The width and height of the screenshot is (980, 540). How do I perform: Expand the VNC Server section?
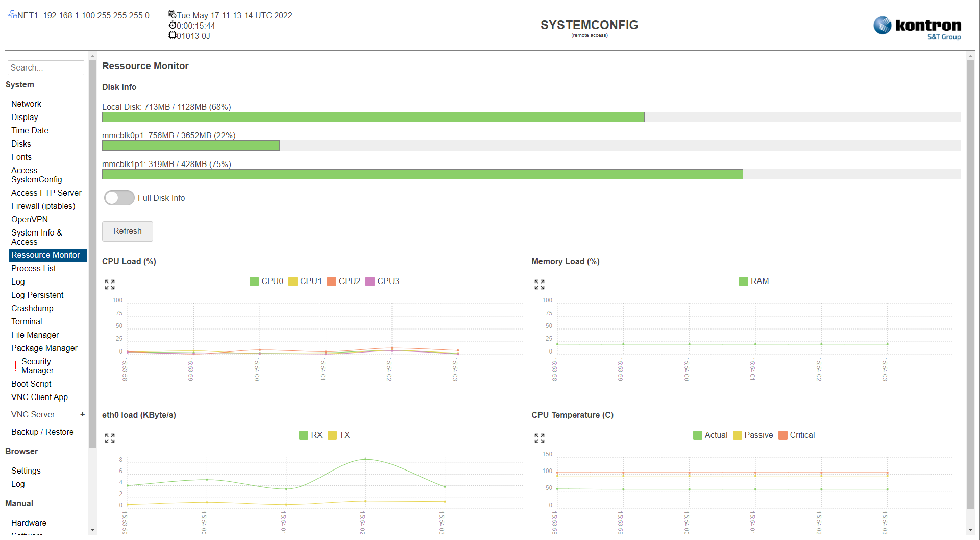(x=82, y=414)
